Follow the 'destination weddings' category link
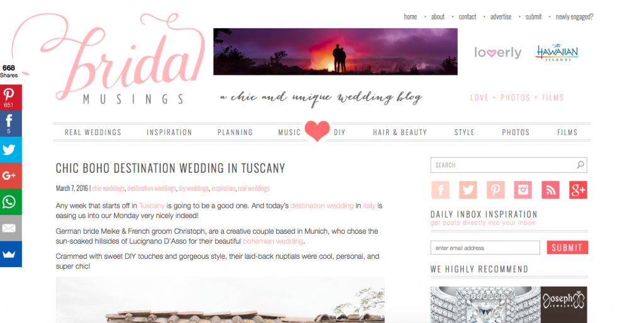This screenshot has height=323, width=644. pos(152,189)
